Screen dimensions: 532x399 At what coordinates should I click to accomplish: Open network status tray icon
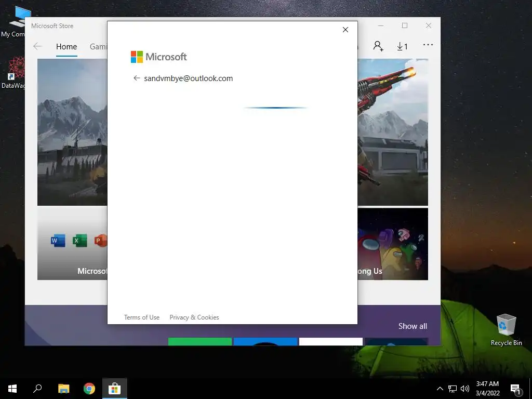[x=453, y=389]
